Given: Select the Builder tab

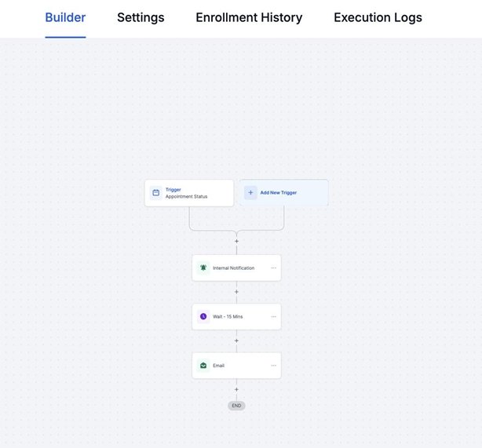Looking at the screenshot, I should click(x=65, y=17).
